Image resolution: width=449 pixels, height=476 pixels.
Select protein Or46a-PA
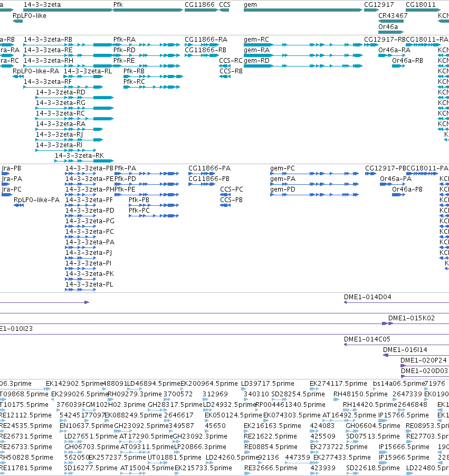coord(396,179)
